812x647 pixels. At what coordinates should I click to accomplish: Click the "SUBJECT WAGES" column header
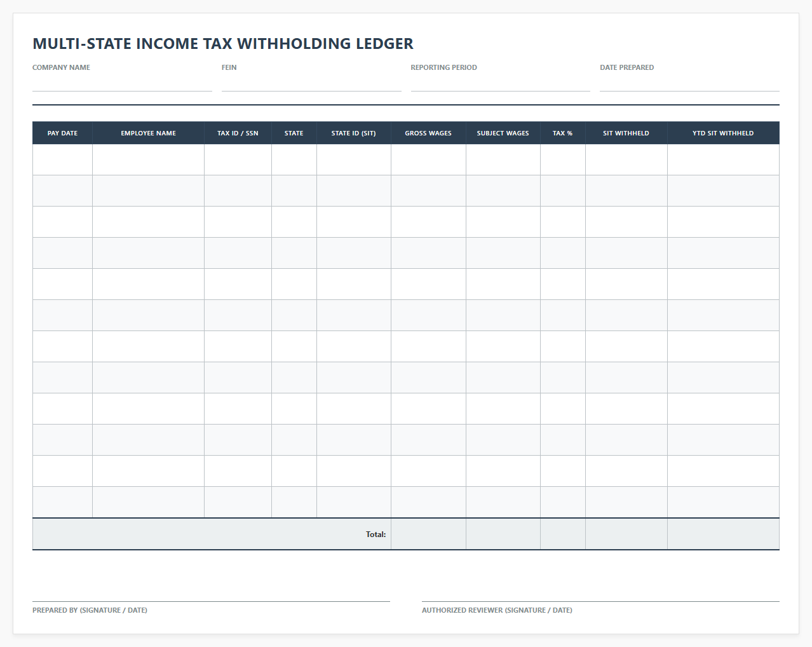(503, 133)
